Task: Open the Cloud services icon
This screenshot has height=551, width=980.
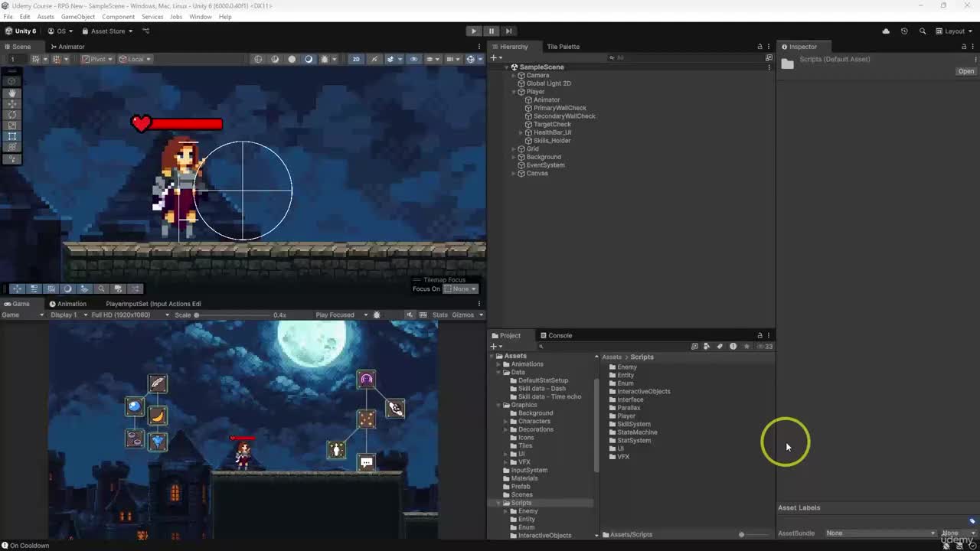Action: pos(886,31)
